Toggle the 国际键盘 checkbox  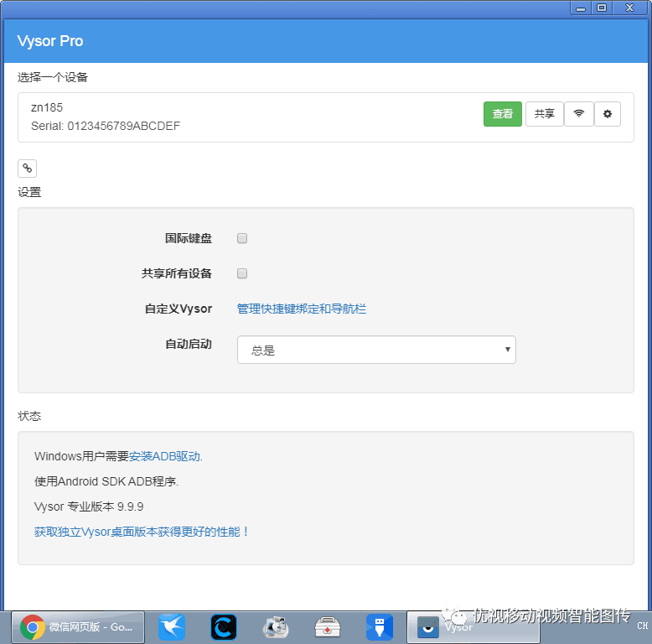[x=242, y=238]
